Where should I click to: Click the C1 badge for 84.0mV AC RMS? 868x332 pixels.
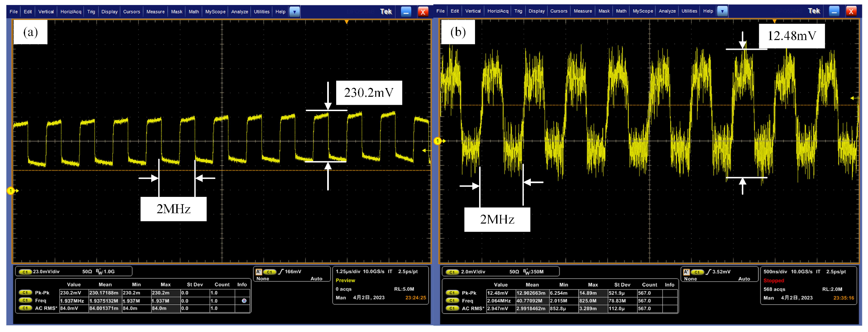pos(25,308)
